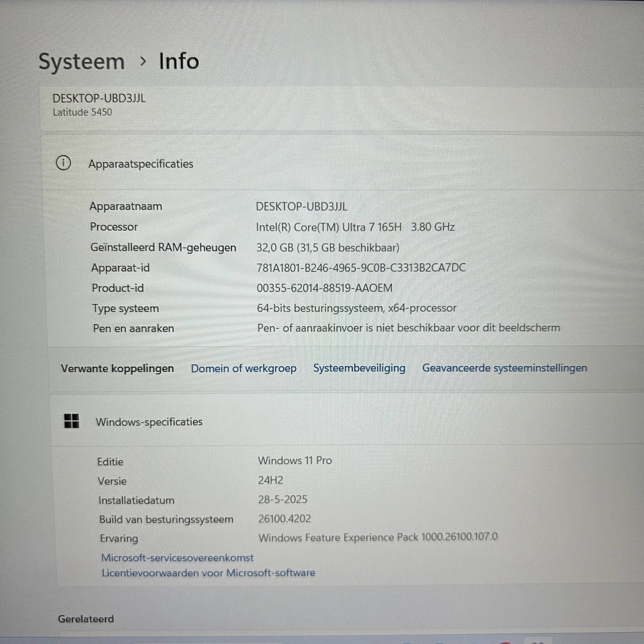Viewport: 644px width, 644px height.
Task: Select the Windows 11 Pro edition value
Action: [x=295, y=461]
